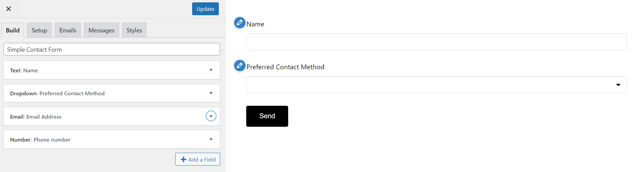Screen dimensions: 644x172
Task: Click the black Send button
Action: [267, 116]
